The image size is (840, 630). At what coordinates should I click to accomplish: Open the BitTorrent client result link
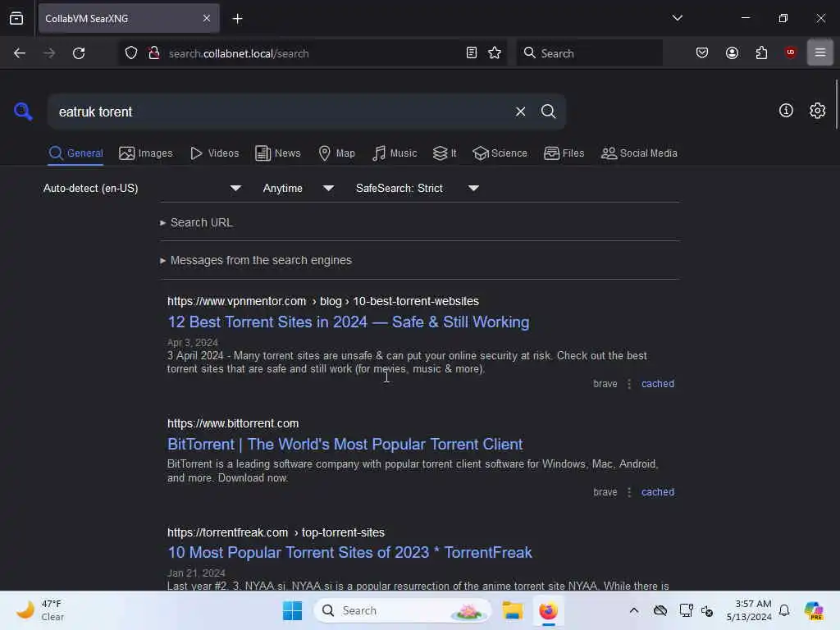coord(345,444)
